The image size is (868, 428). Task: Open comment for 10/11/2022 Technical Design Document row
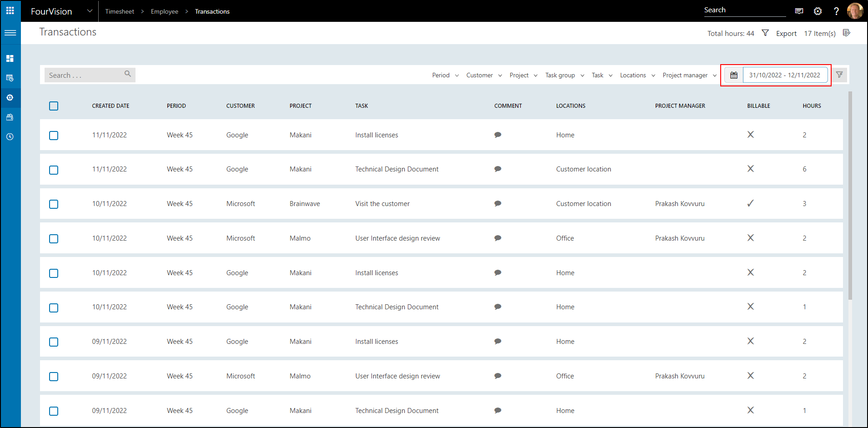click(498, 307)
